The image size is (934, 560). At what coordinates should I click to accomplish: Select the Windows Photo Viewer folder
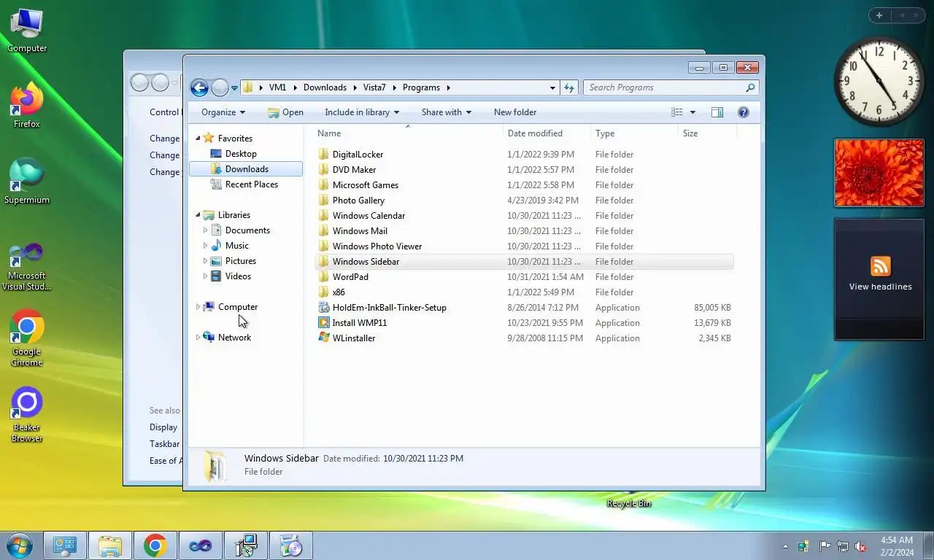[525, 246]
